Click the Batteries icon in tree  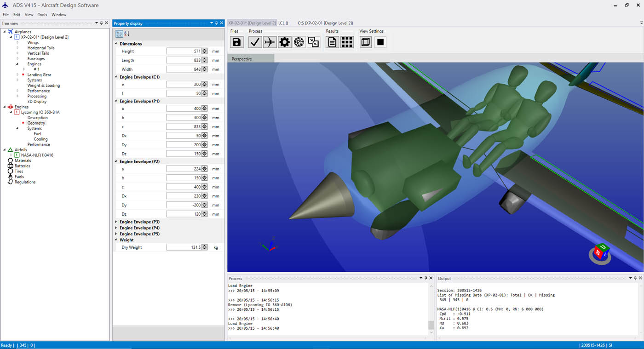tap(11, 166)
